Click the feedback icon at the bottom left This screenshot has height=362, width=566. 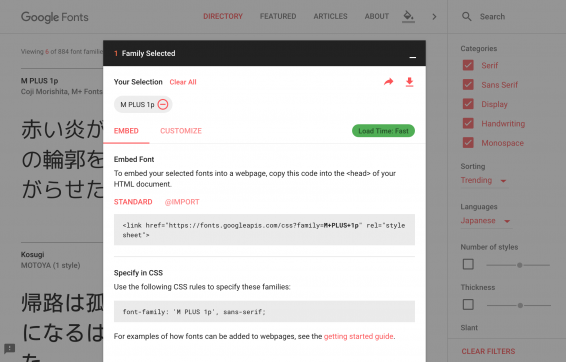coord(9,349)
